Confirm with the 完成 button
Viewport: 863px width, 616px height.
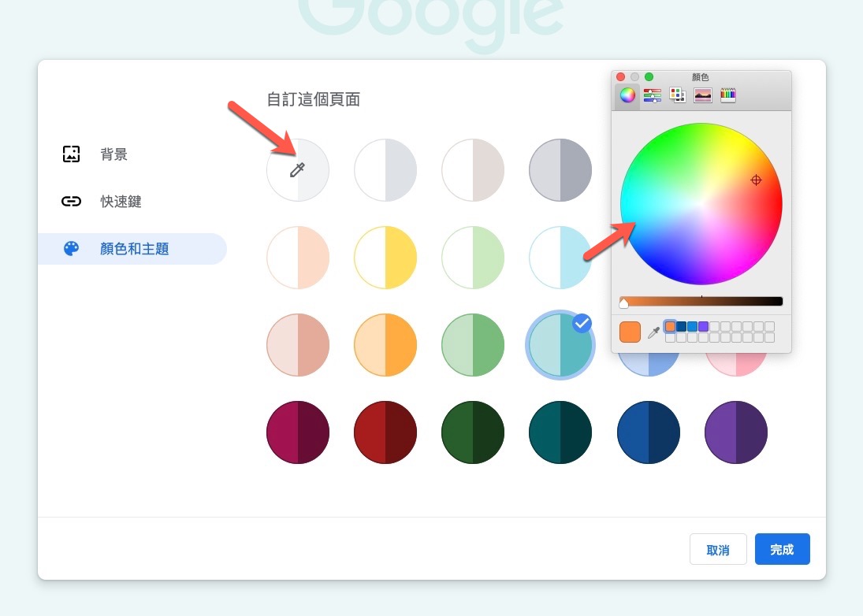(x=782, y=549)
